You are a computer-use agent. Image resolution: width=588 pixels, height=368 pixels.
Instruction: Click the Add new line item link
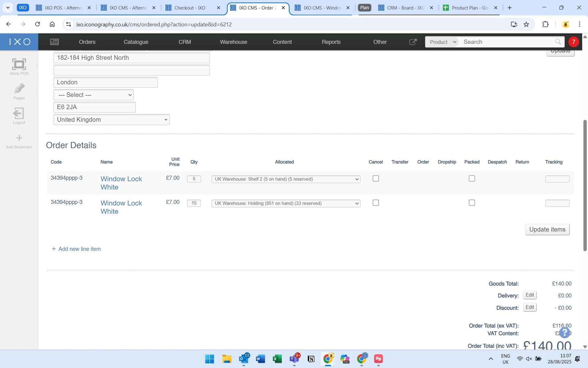(79, 249)
